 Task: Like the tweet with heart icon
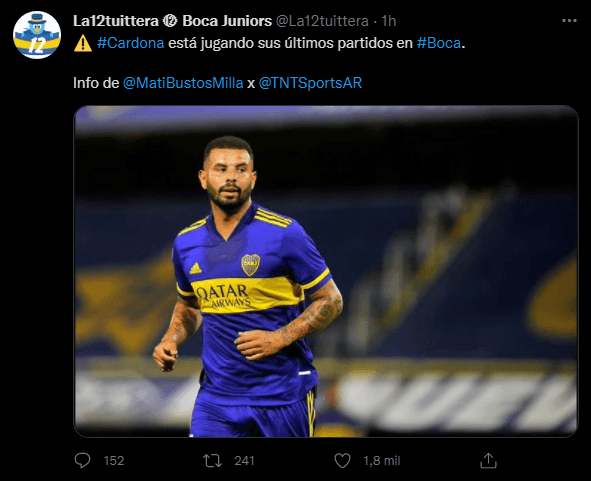342,461
